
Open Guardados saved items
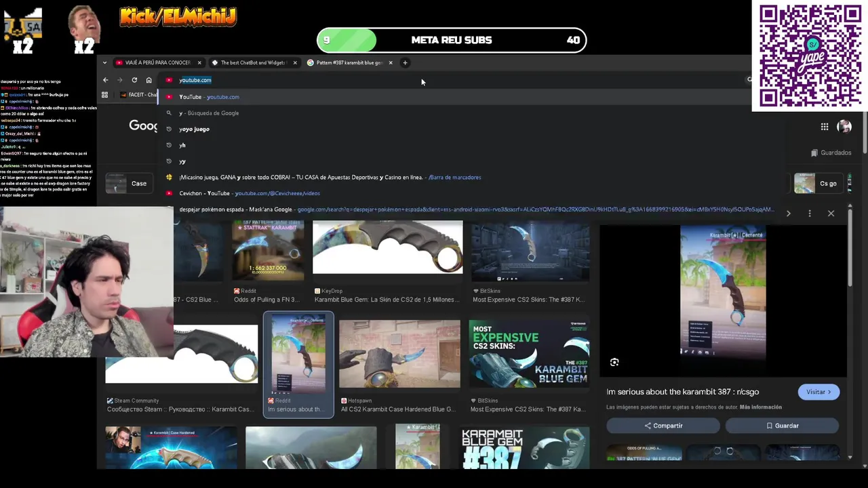[x=831, y=152]
